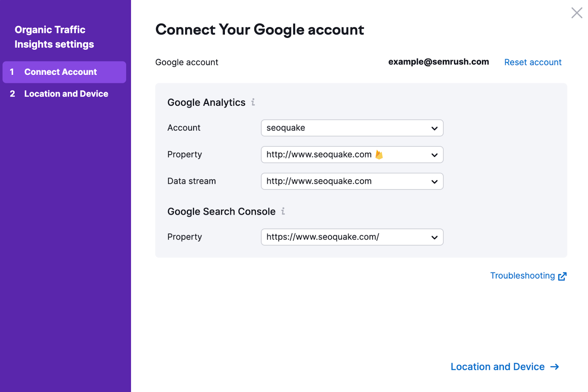The height and width of the screenshot is (392, 588).
Task: Go to Location and Device sidebar step
Action: point(64,94)
